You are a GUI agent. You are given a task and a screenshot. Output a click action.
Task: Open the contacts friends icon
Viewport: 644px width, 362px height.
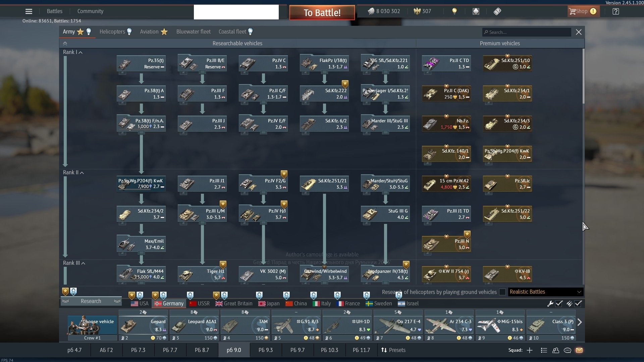(x=556, y=350)
